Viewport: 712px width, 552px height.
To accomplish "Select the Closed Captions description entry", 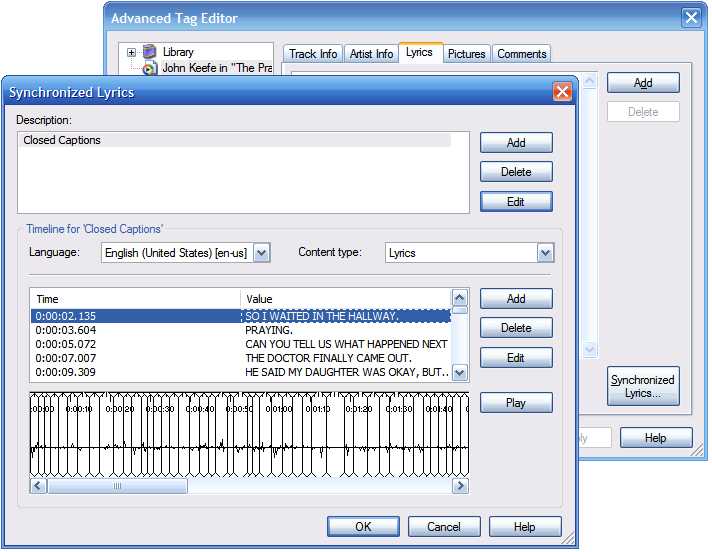I will (x=62, y=141).
